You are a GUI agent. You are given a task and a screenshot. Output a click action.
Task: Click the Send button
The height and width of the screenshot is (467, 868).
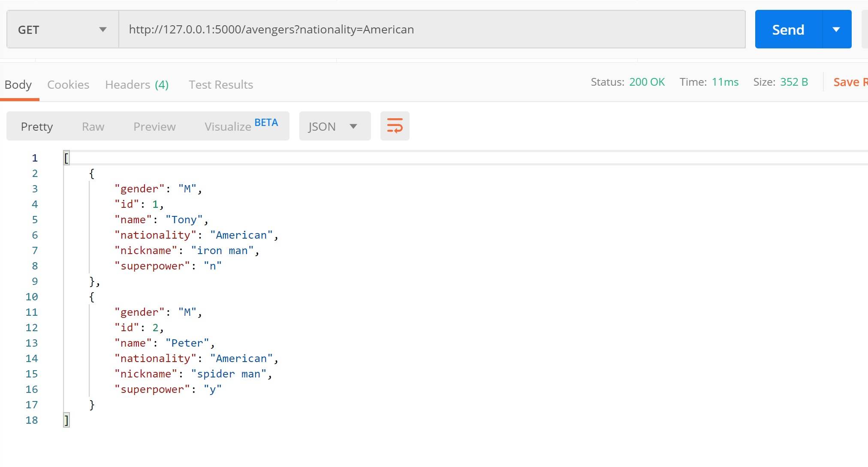coord(788,29)
